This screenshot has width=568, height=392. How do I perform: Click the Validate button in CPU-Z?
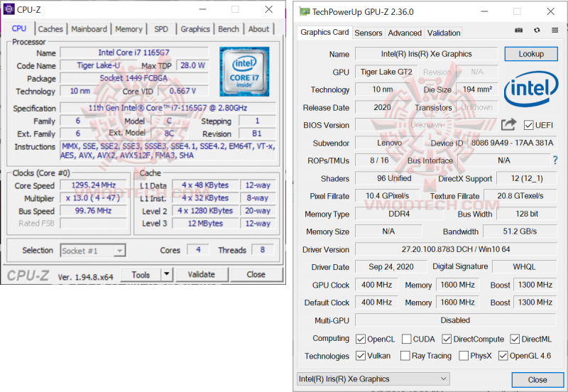click(x=202, y=275)
